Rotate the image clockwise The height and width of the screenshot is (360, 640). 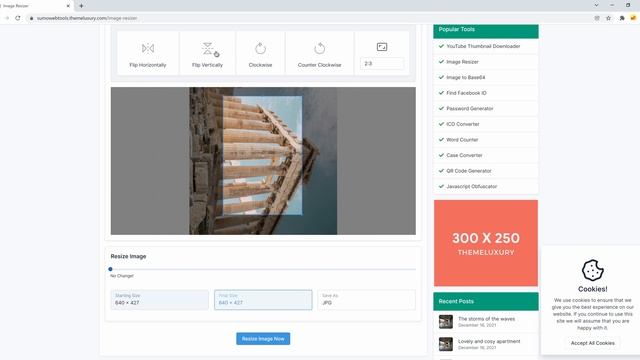click(260, 53)
